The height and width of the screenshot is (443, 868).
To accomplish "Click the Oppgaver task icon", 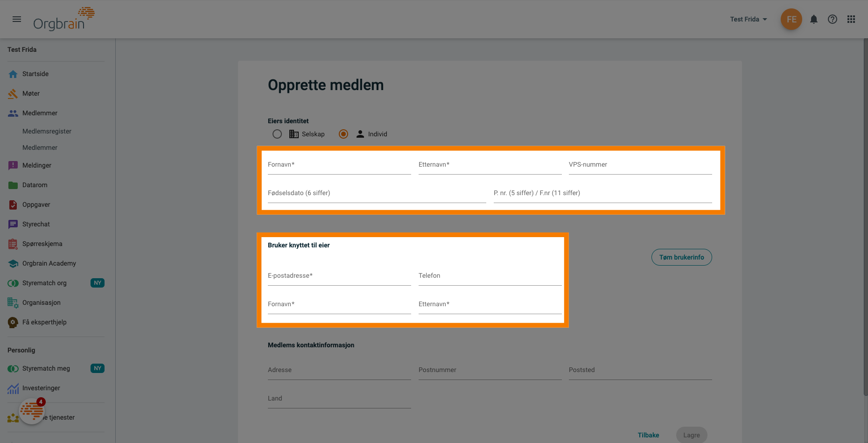I will [13, 204].
